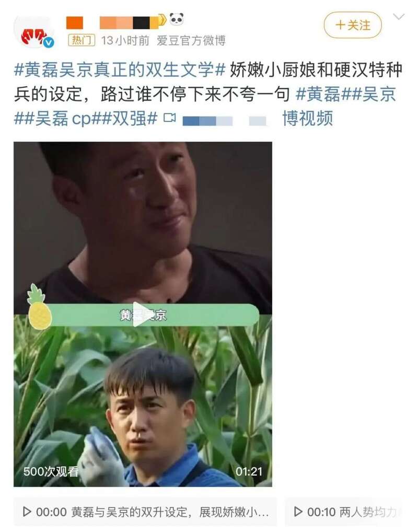Tap the panda emoji icon
418x532 pixels.
pyautogui.click(x=177, y=19)
